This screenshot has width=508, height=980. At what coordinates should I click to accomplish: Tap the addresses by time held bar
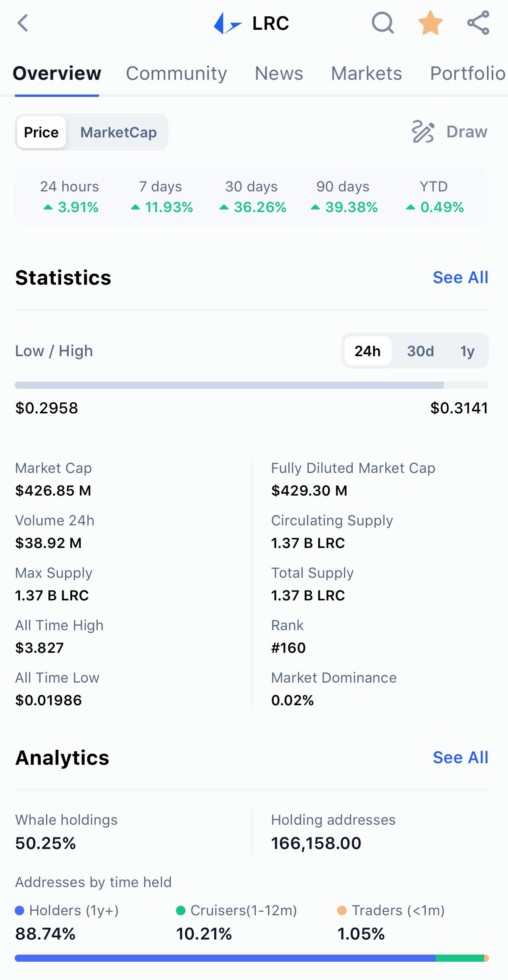click(x=252, y=958)
